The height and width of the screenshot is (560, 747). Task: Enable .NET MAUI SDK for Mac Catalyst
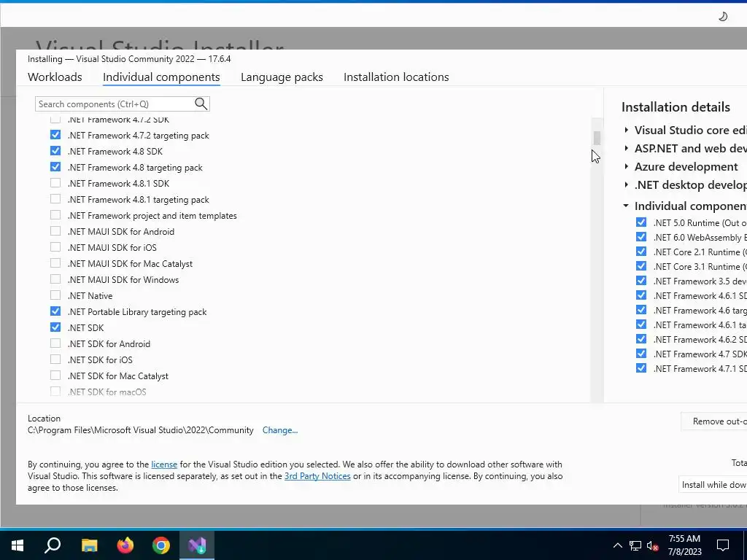tap(55, 262)
